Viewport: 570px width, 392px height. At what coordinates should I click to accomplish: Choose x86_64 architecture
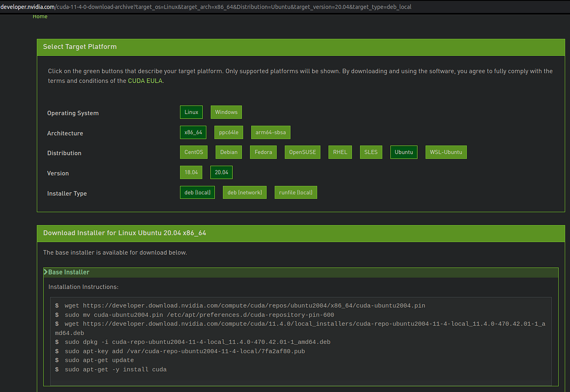193,133
